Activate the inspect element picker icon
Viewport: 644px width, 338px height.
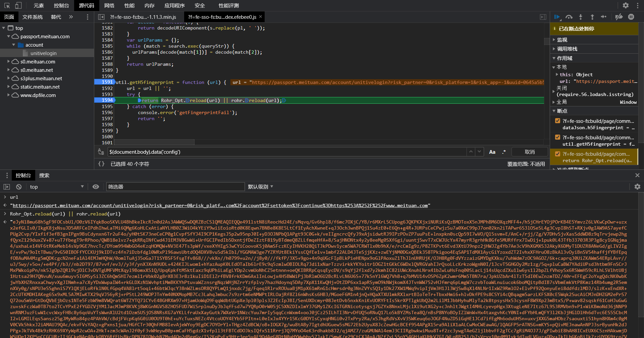tap(7, 5)
